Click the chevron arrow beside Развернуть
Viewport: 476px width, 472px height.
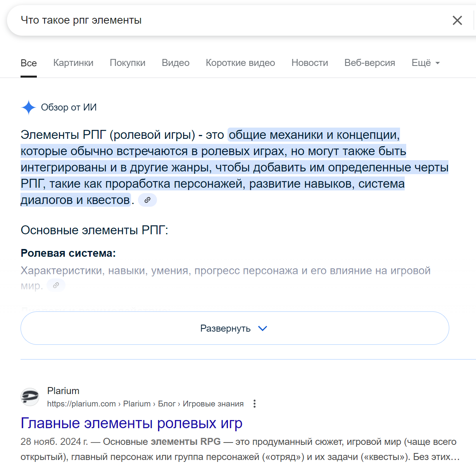(x=262, y=328)
